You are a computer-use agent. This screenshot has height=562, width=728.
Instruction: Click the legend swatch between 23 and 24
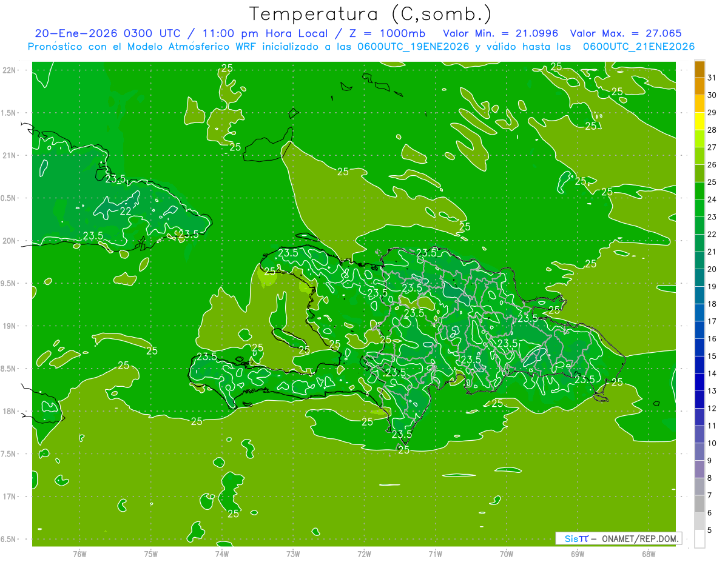699,208
